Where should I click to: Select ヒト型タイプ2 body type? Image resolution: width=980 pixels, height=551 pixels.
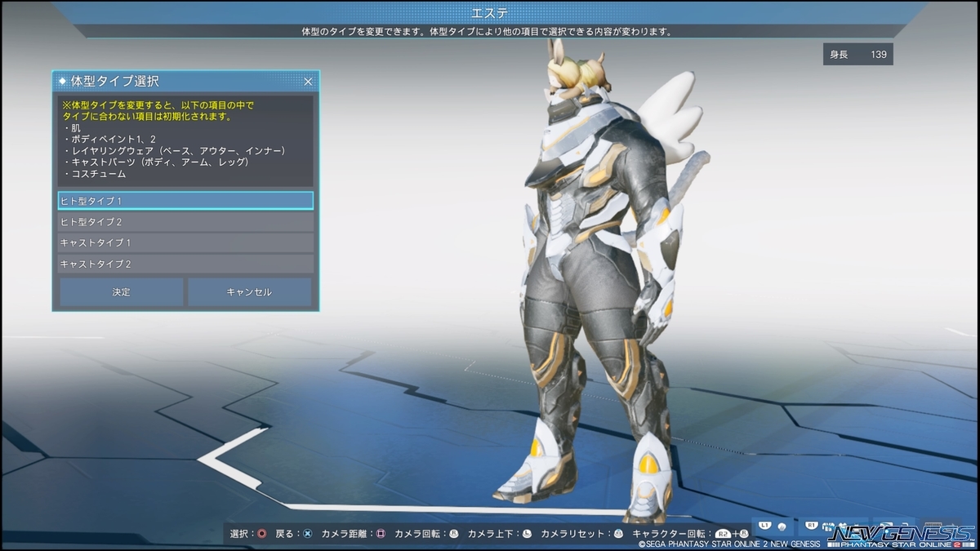pos(185,221)
